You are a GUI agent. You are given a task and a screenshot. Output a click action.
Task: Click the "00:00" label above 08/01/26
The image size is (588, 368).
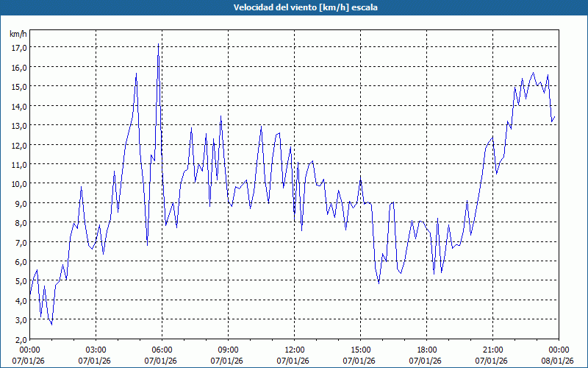pos(559,350)
